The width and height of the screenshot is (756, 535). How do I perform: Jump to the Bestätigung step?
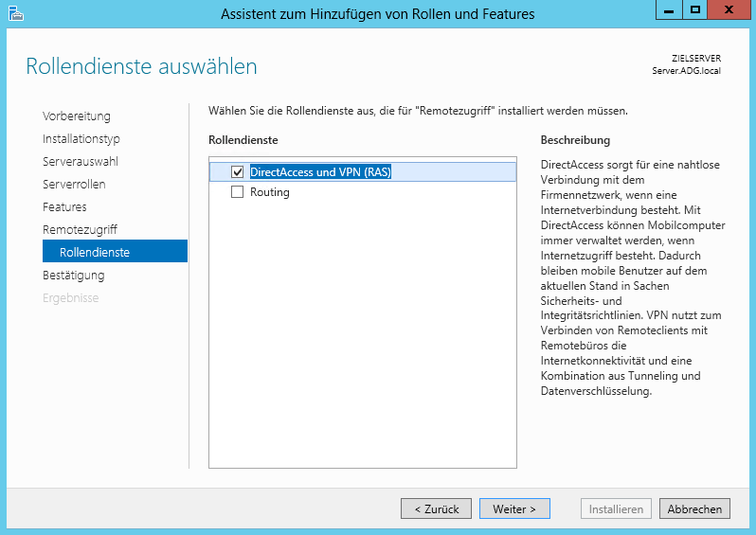click(x=73, y=276)
